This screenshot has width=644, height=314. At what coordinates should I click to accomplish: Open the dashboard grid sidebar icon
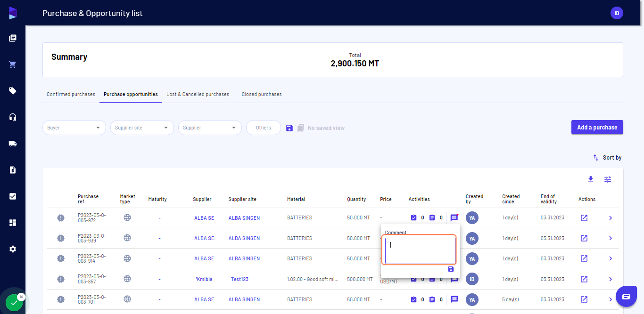13,223
